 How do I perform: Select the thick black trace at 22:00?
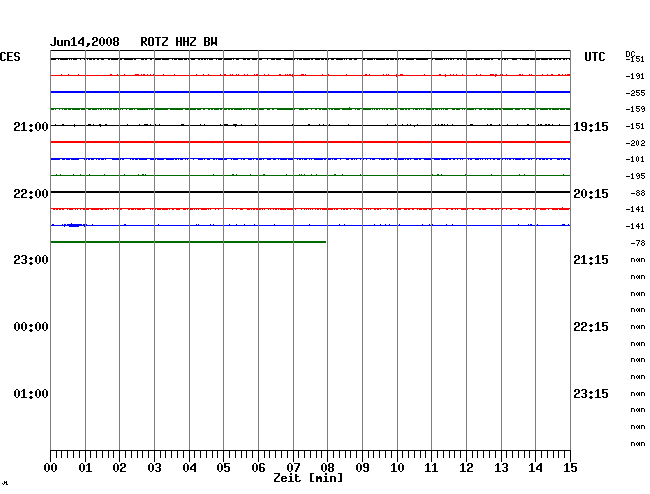coord(310,192)
